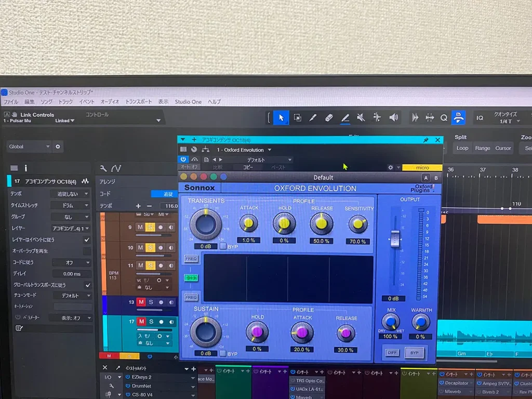
Task: Click the ディレイ 0.00 ms value field
Action: 71,274
